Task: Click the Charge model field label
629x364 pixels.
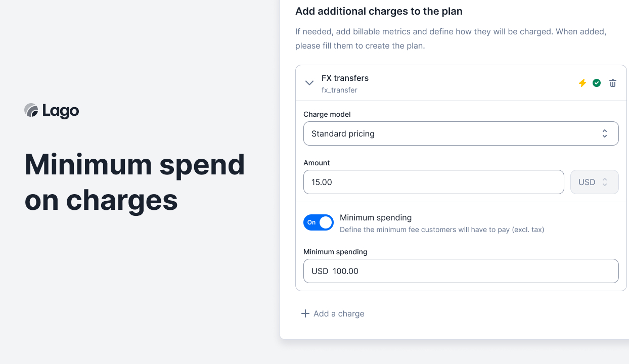Action: (327, 114)
